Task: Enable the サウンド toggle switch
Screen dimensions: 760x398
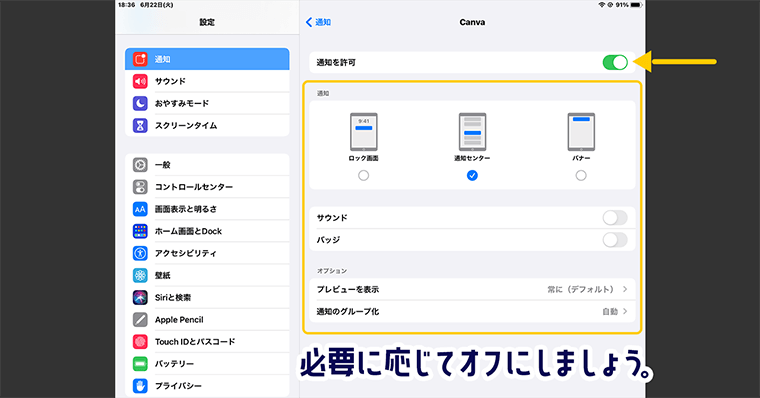Action: (615, 218)
